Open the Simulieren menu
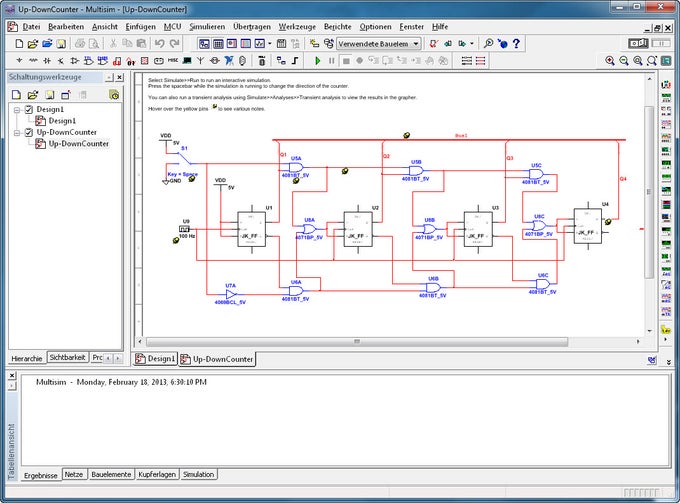 click(207, 26)
